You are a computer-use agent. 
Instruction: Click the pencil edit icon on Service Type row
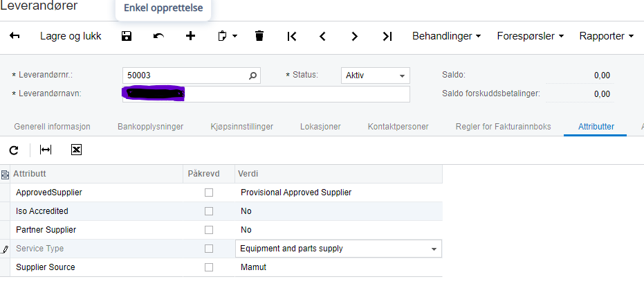pyautogui.click(x=5, y=249)
